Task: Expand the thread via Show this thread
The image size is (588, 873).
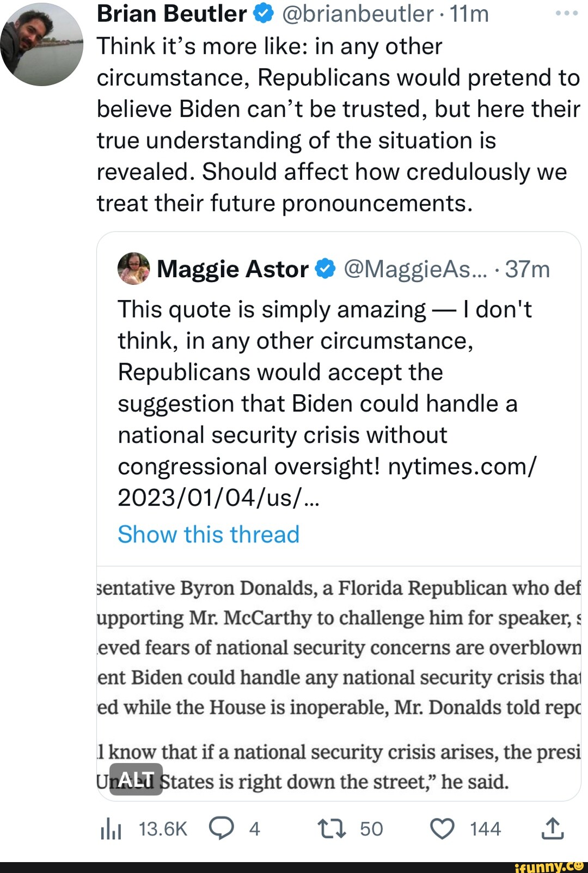Action: (x=209, y=535)
